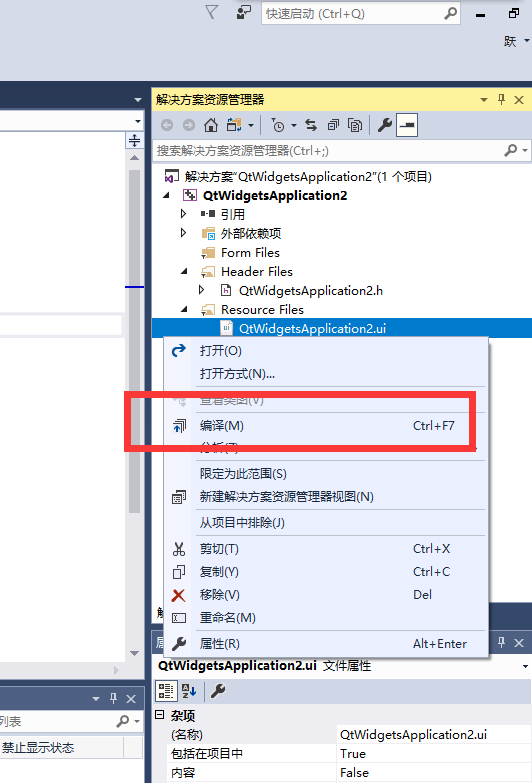The image size is (532, 783).
Task: Expand the 引用 references node
Action: 183,214
